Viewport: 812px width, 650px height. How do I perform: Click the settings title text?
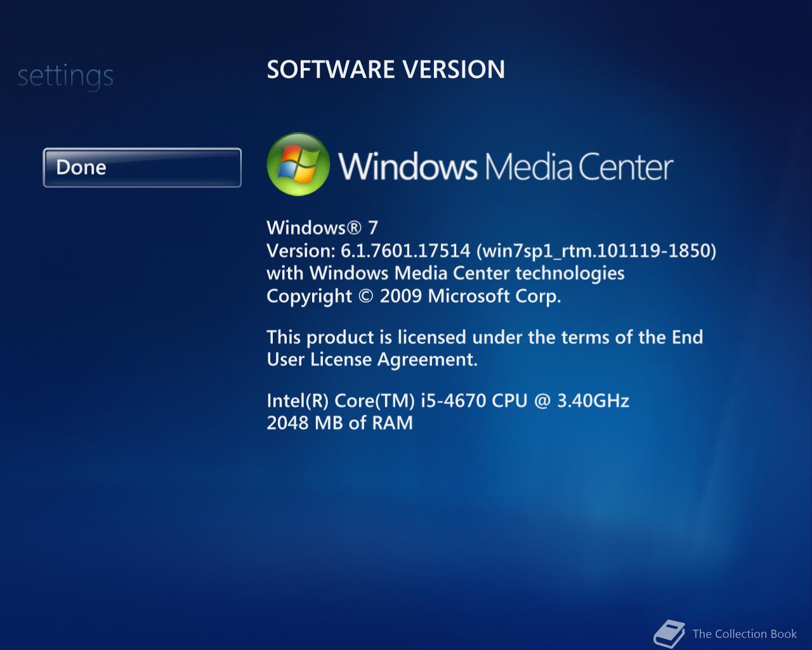[65, 76]
